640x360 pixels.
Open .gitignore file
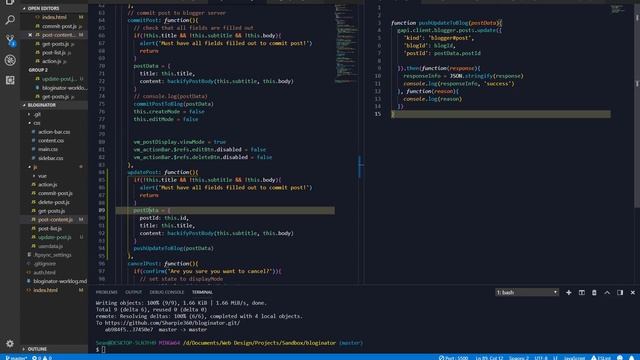pyautogui.click(x=45, y=264)
